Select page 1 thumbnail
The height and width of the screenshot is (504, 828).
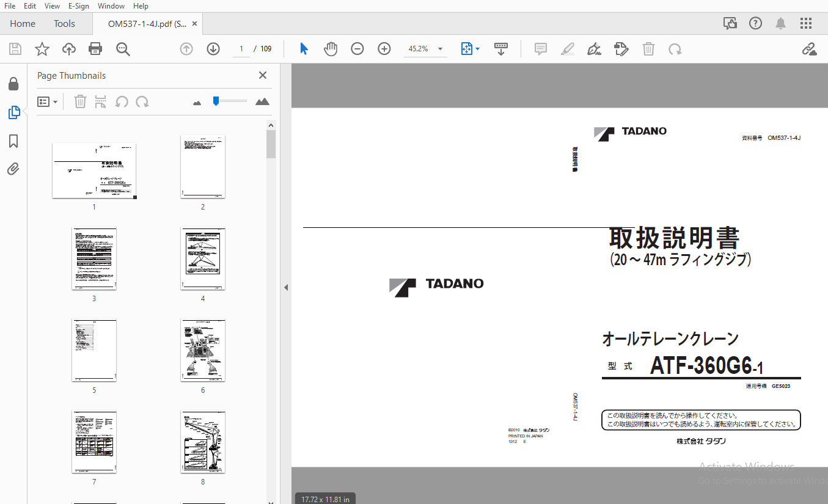coord(94,170)
